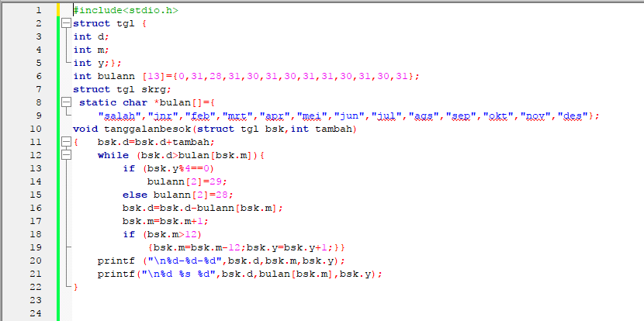Click the tanggalanbesok function name

point(147,129)
